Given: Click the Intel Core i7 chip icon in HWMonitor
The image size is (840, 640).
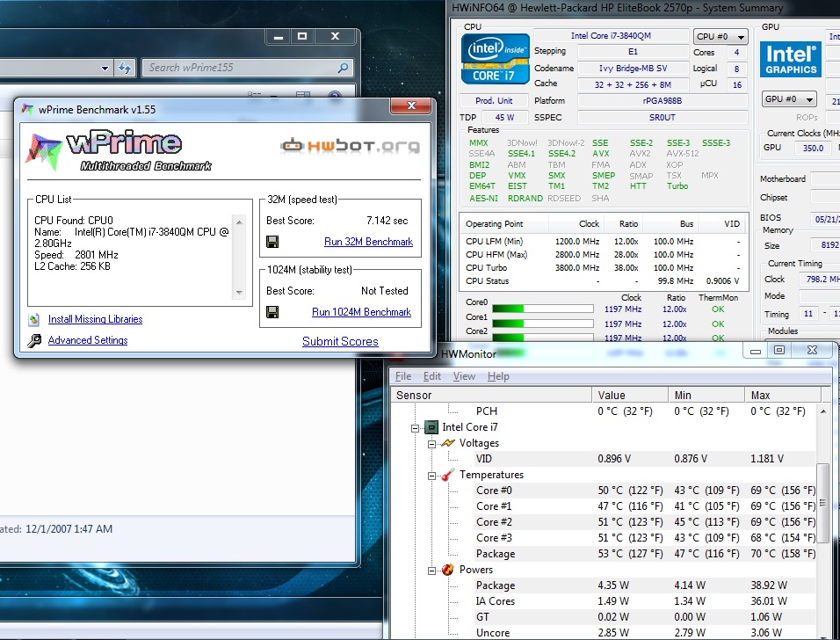Looking at the screenshot, I should click(431, 427).
